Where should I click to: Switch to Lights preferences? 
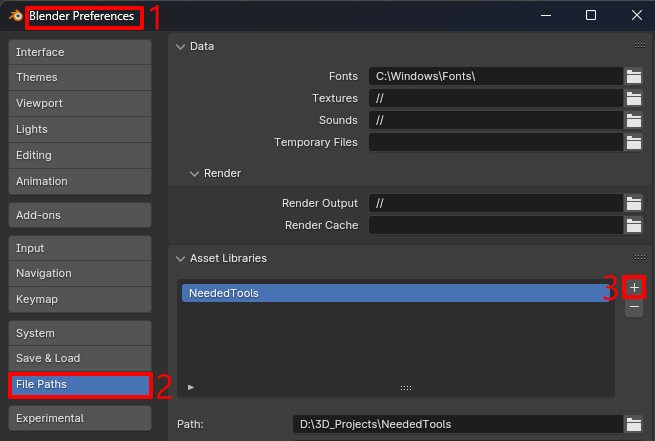80,129
